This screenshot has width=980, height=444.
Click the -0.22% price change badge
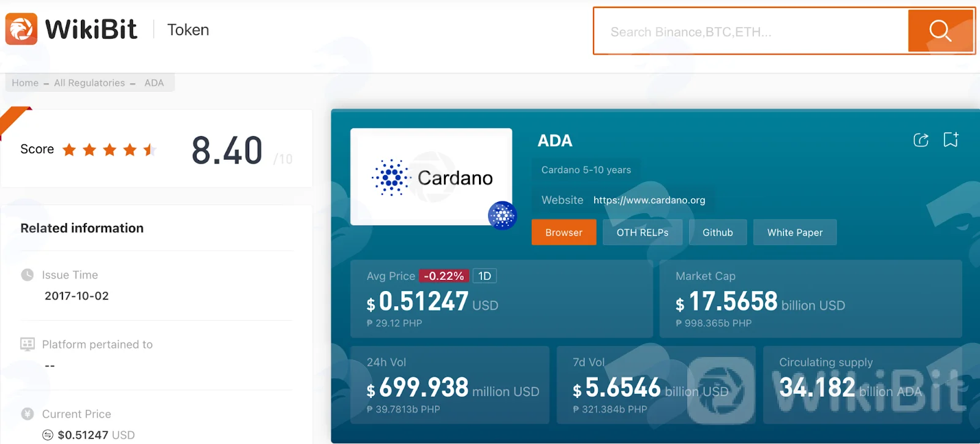[x=444, y=276]
